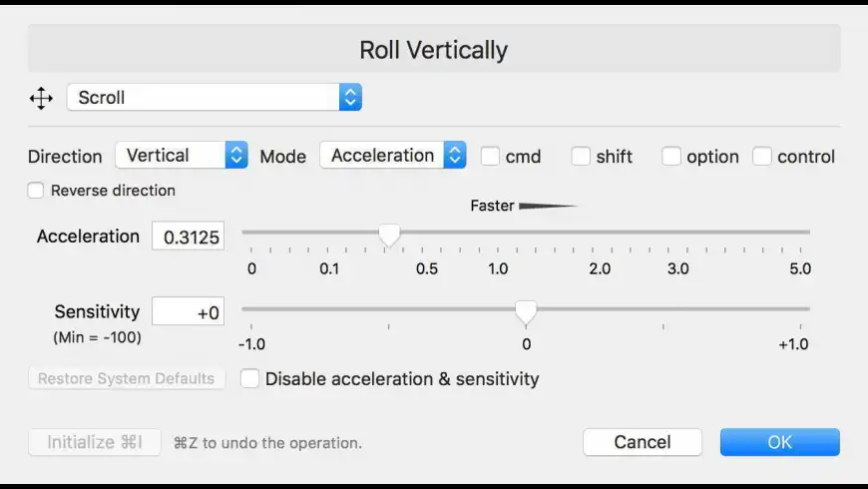Click the Sensitivity value field +0
The image size is (868, 489).
189,311
